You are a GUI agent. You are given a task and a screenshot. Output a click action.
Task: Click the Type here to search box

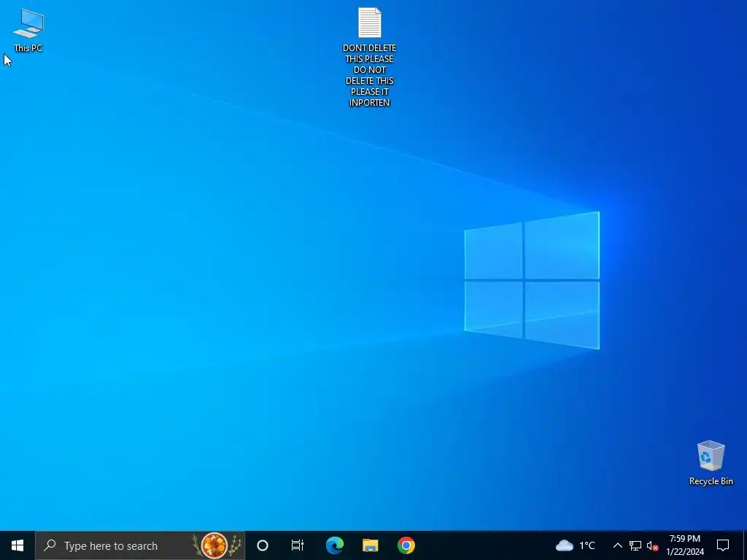point(140,545)
